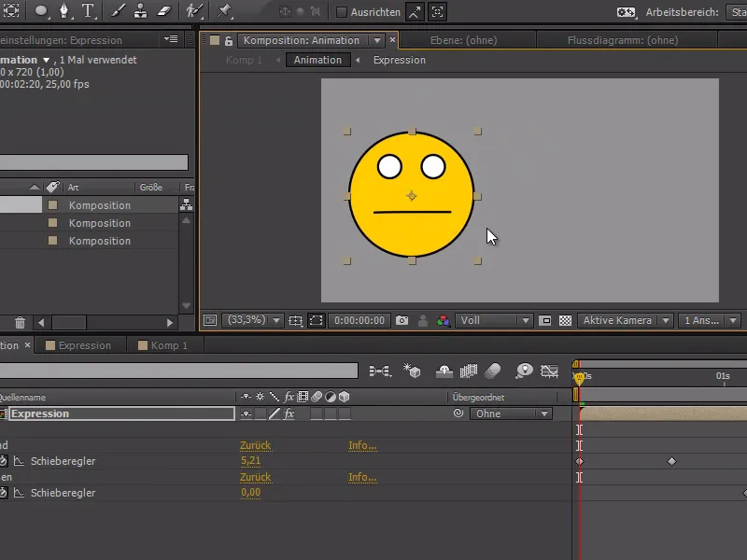
Task: Switch to the Ebene: (ohne) tab
Action: click(x=463, y=40)
